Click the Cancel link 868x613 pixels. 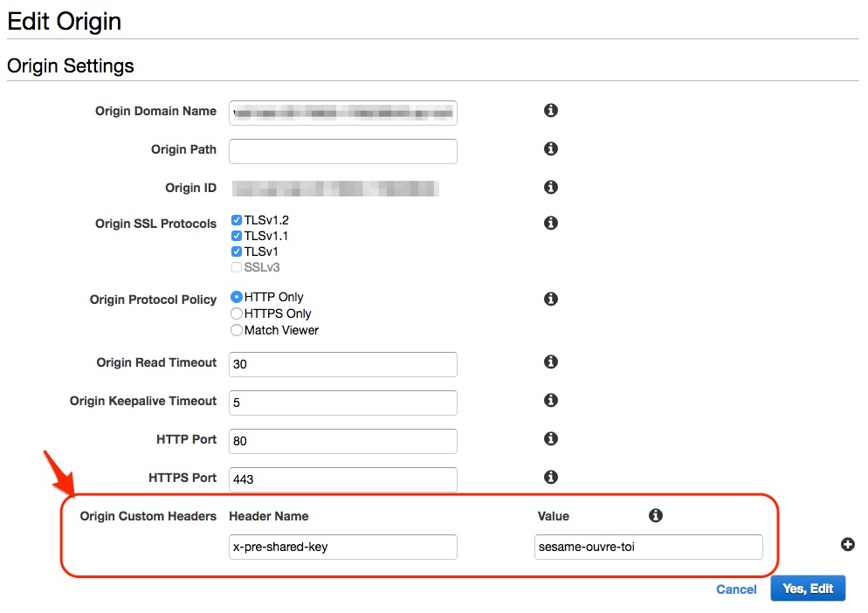coord(736,589)
